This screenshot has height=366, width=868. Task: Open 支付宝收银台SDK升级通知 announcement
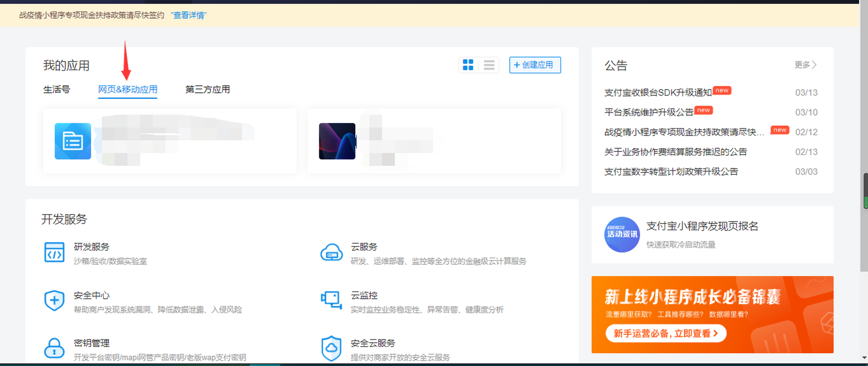[658, 92]
